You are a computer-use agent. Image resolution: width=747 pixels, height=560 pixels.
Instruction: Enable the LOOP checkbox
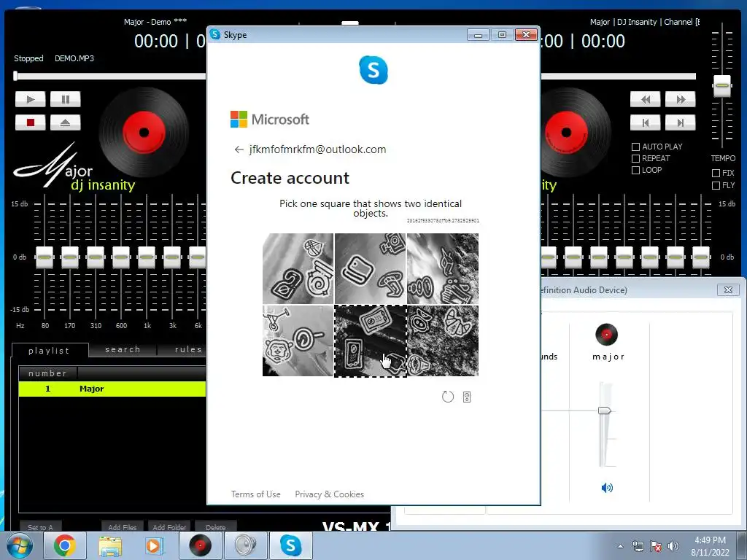[x=635, y=170]
